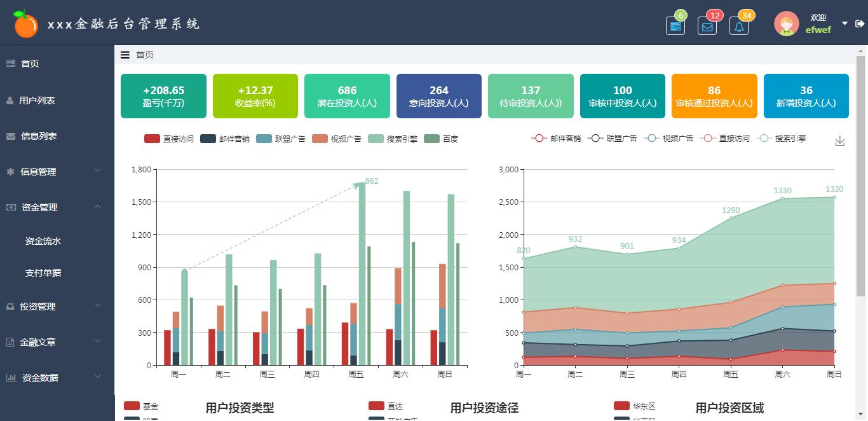Image resolution: width=868 pixels, height=421 pixels.
Task: Click the 信息管理 asterisk icon
Action: [x=10, y=172]
